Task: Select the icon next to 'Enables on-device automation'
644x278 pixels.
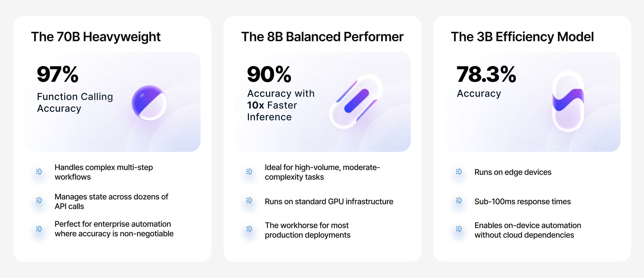Action: click(x=459, y=229)
